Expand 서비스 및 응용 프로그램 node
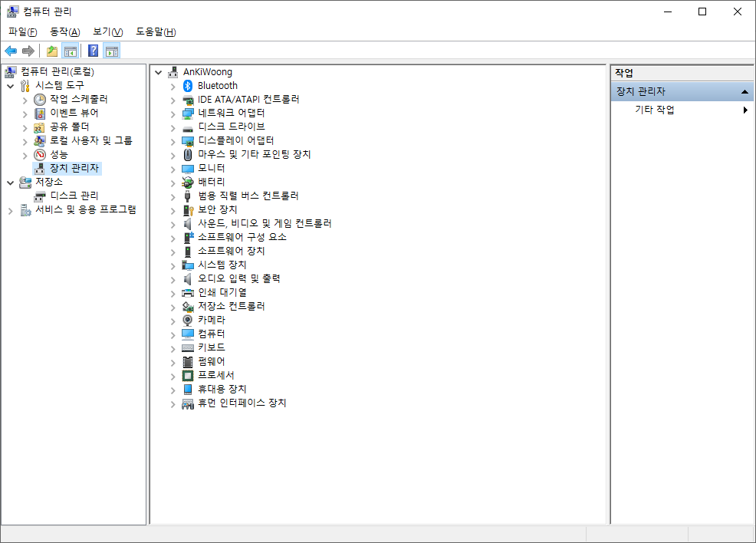756x543 pixels. coord(10,211)
